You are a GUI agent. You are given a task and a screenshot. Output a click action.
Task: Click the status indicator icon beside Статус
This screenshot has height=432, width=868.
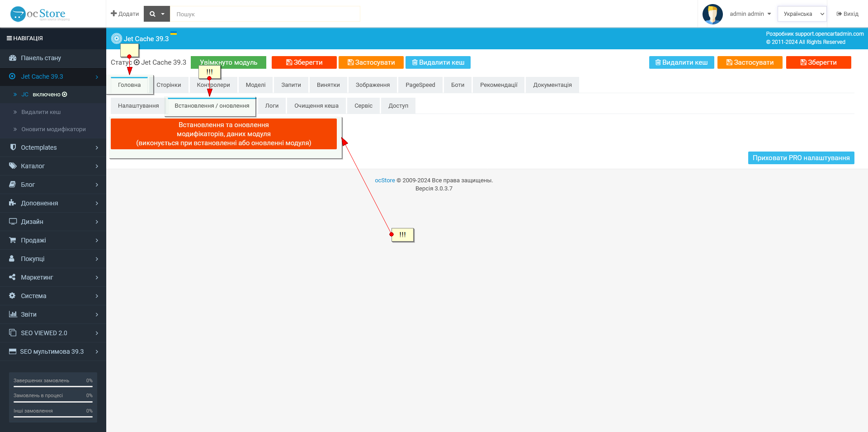click(x=137, y=62)
